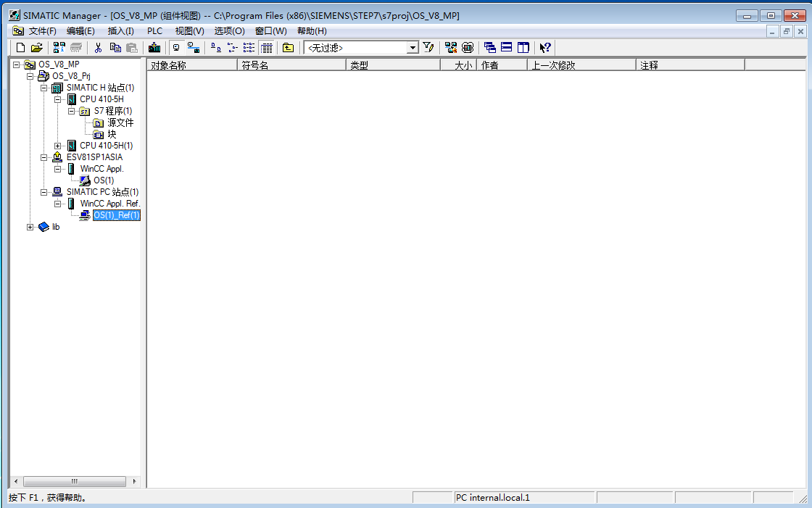The image size is (812, 508).
Task: Click the Configure Network icon
Action: (451, 48)
